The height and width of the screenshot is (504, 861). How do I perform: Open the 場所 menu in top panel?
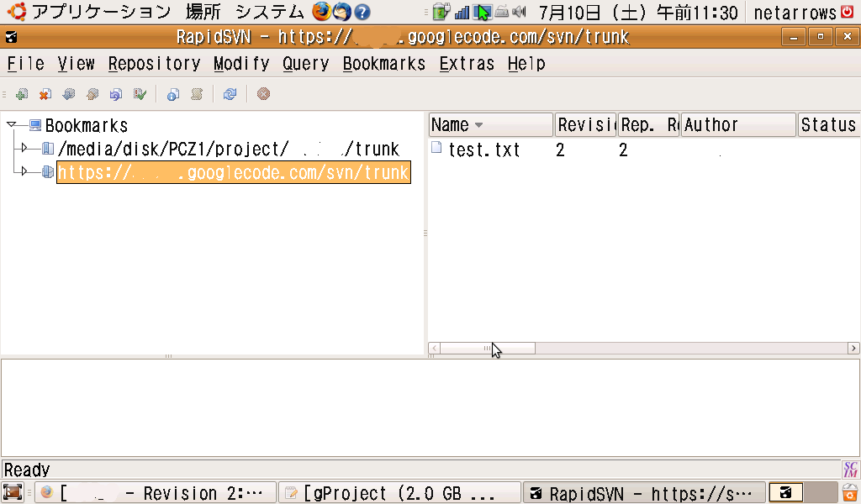pyautogui.click(x=203, y=12)
